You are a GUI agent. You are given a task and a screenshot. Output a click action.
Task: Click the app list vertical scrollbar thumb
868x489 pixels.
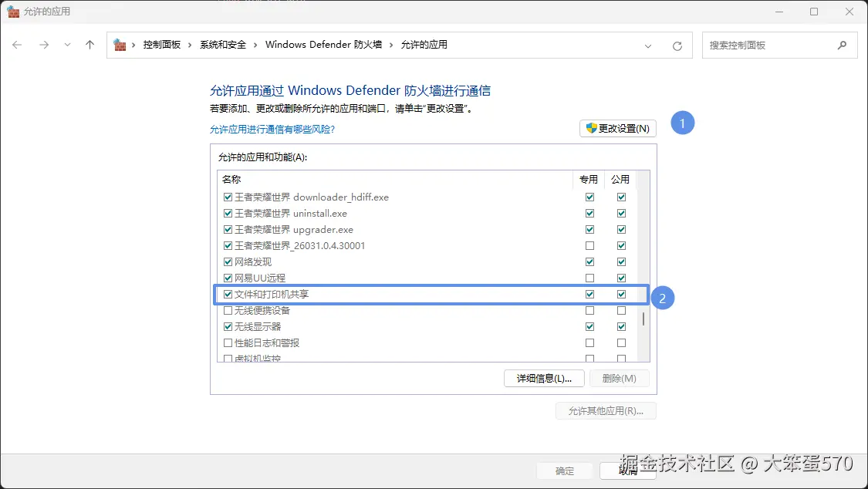643,319
